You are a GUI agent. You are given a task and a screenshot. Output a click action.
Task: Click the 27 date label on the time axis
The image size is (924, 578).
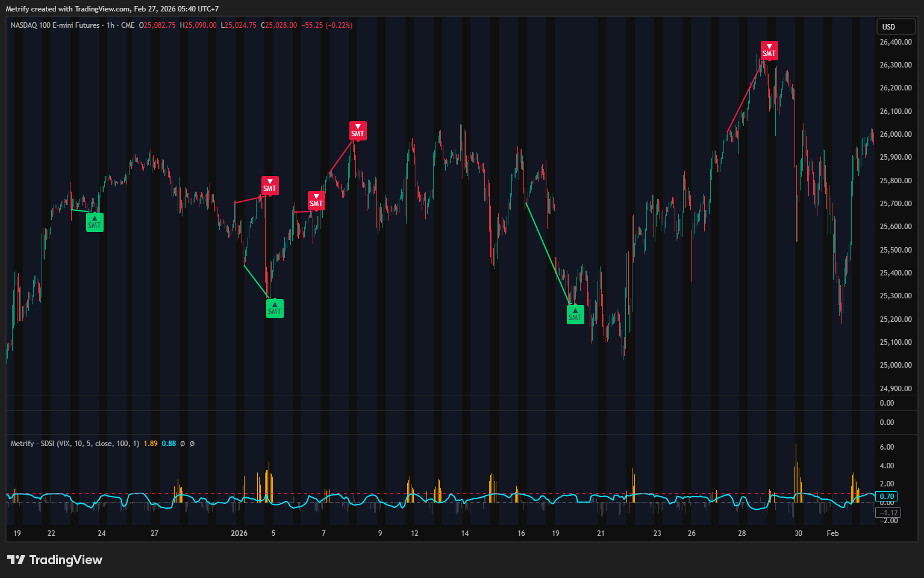click(x=154, y=533)
